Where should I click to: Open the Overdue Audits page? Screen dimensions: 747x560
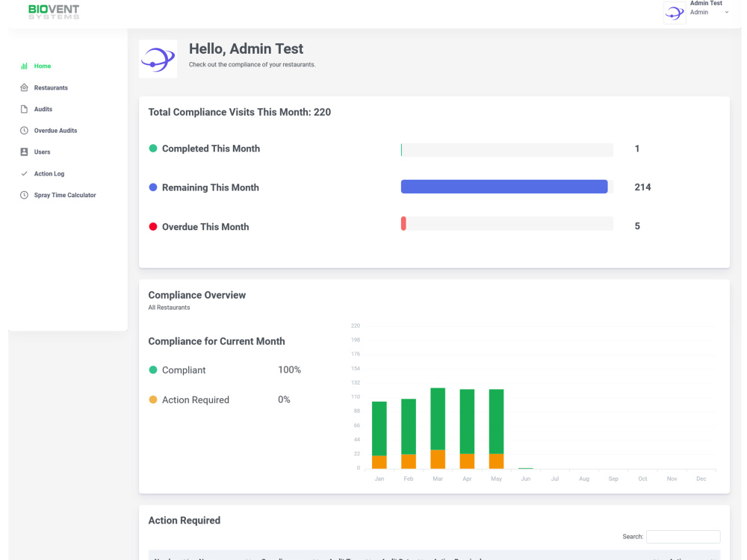55,131
